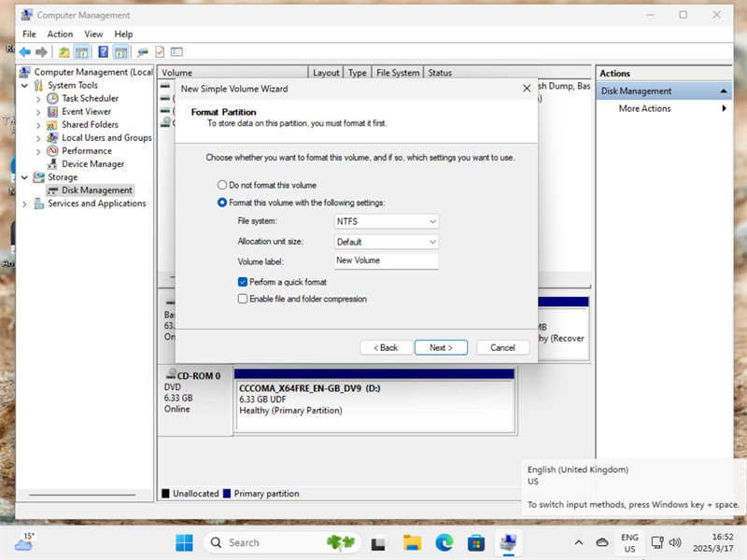The width and height of the screenshot is (747, 560).
Task: Open the File menu
Action: coord(29,34)
